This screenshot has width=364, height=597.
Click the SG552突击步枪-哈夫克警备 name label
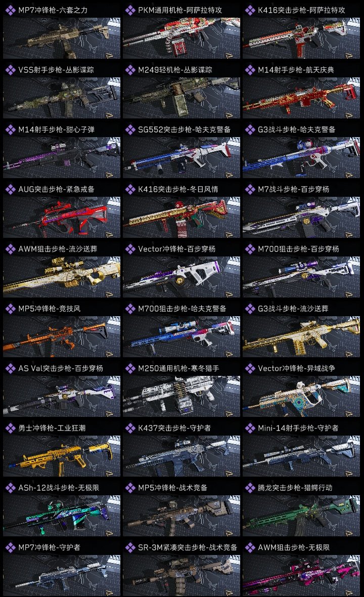pos(184,130)
